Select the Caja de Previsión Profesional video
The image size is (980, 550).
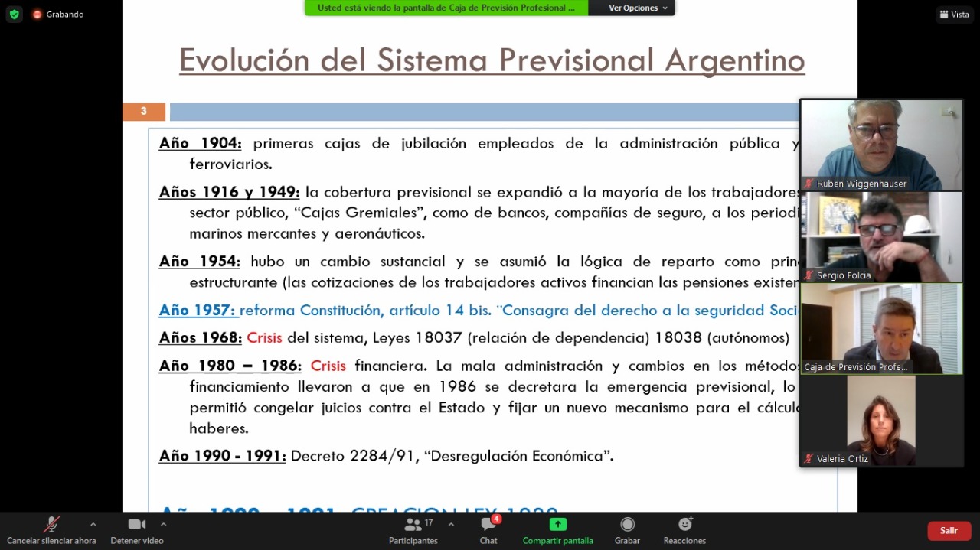tap(881, 329)
